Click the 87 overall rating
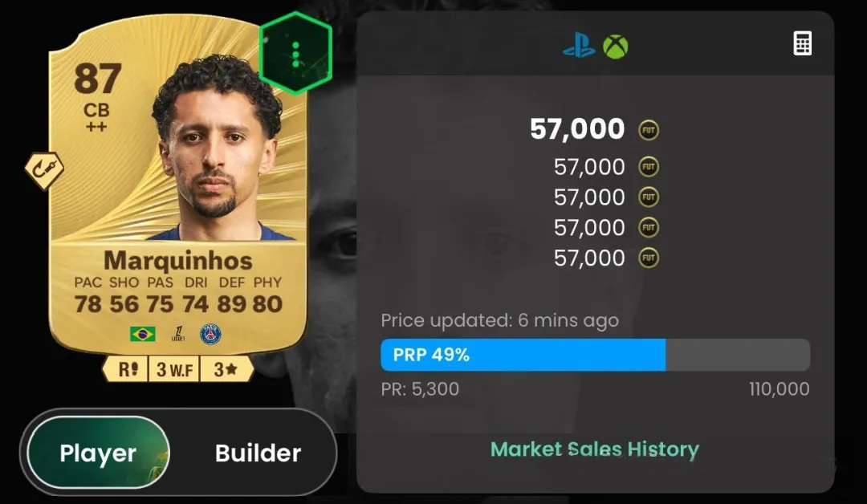Screen dimensions: 867x504 click(x=97, y=79)
